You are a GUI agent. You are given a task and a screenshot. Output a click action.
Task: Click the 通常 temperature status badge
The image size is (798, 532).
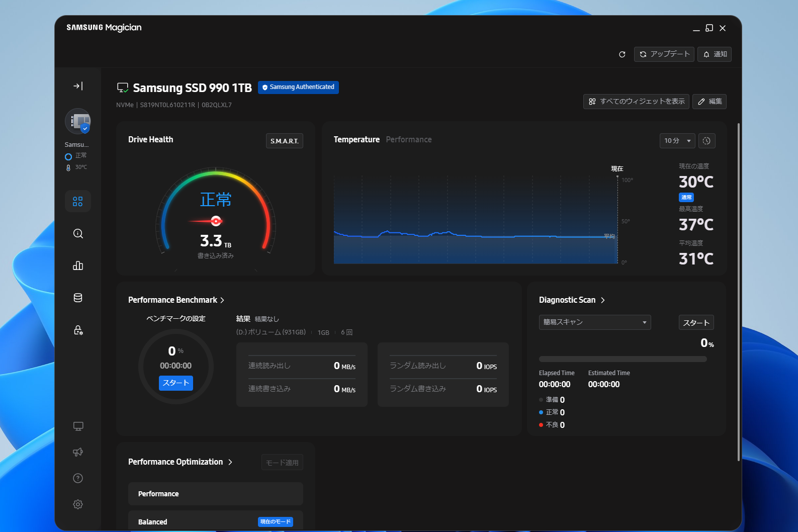686,198
